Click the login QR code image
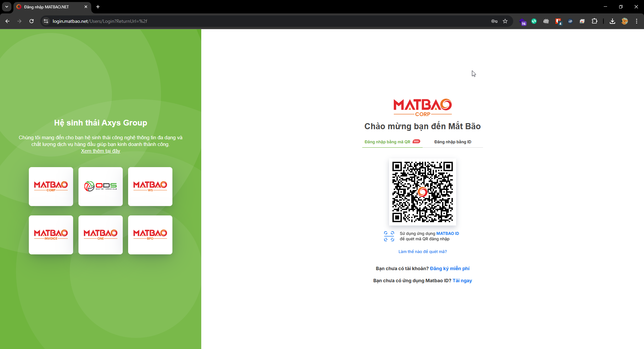 422,192
